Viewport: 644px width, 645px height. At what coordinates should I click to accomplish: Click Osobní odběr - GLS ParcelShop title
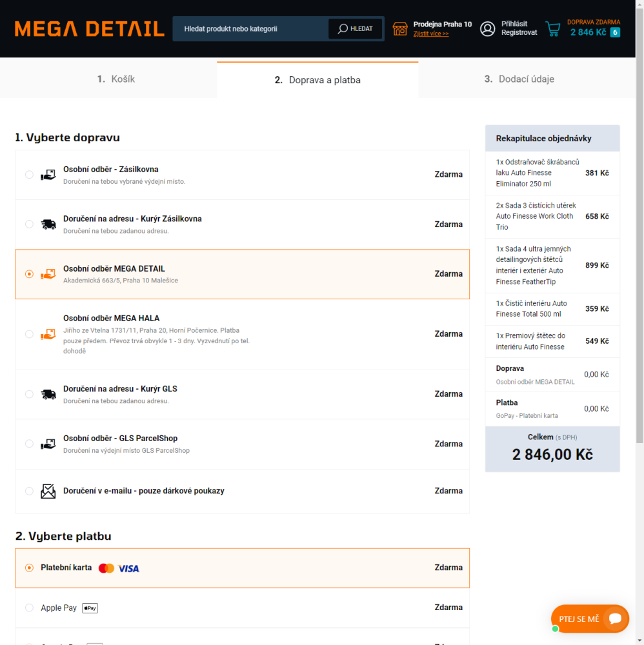[x=120, y=439]
